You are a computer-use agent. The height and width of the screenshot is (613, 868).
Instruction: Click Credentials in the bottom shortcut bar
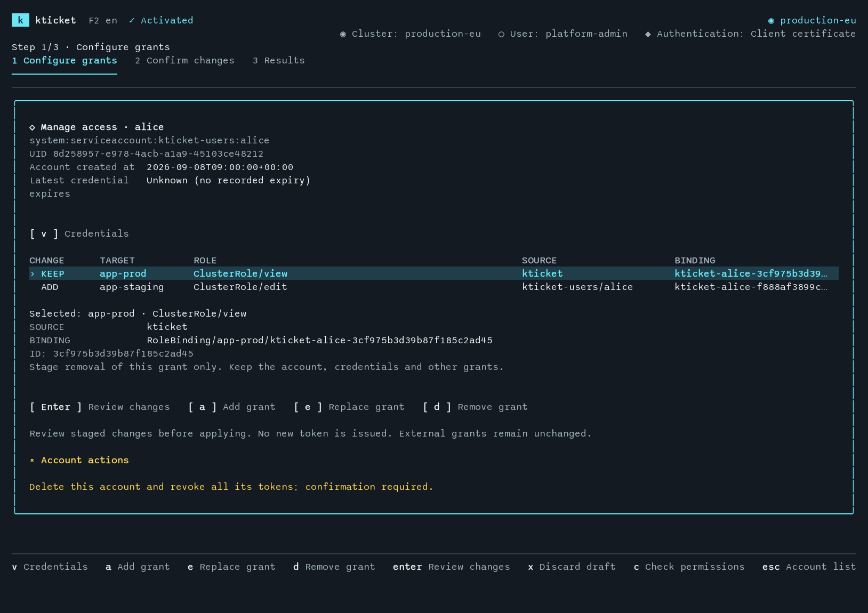click(x=50, y=567)
